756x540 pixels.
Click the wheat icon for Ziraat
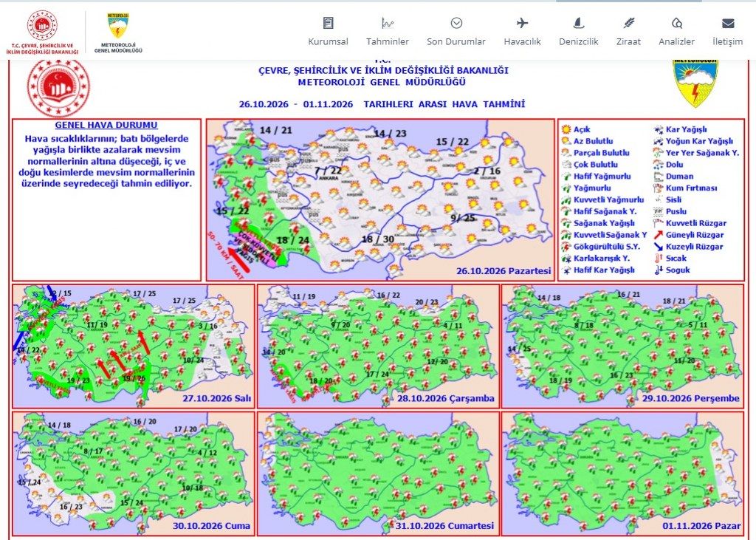(x=629, y=23)
